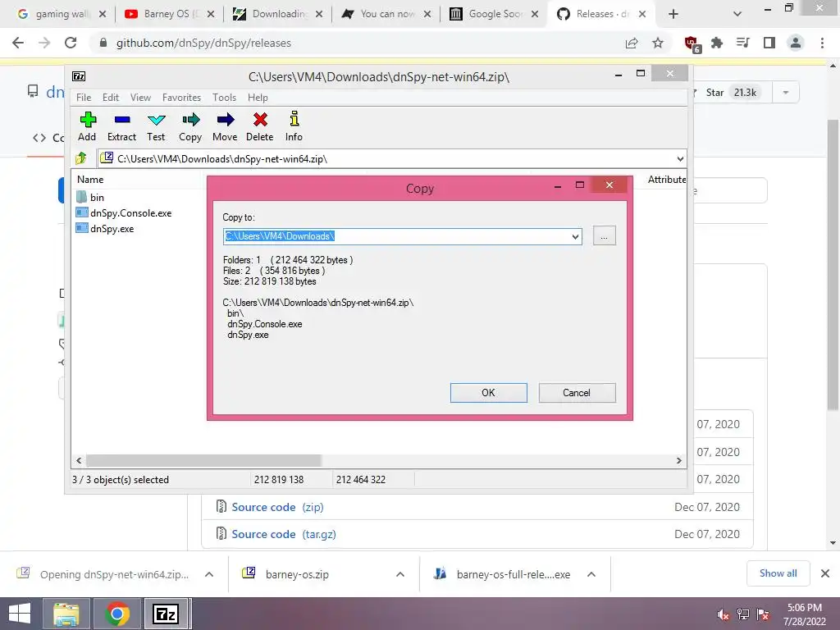
Task: Open Source code (zip) link
Action: tap(277, 507)
